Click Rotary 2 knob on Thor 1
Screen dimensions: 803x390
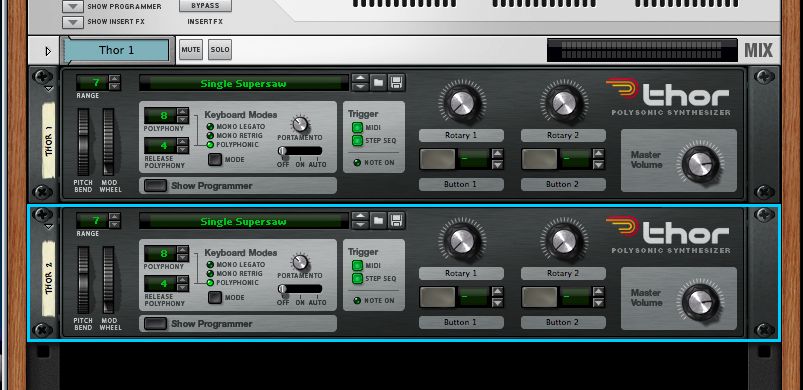coord(563,102)
